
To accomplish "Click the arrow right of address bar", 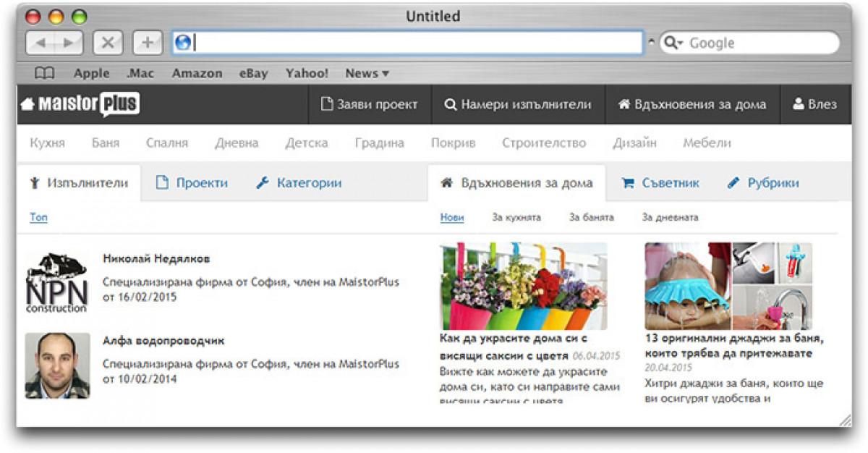I will point(651,43).
